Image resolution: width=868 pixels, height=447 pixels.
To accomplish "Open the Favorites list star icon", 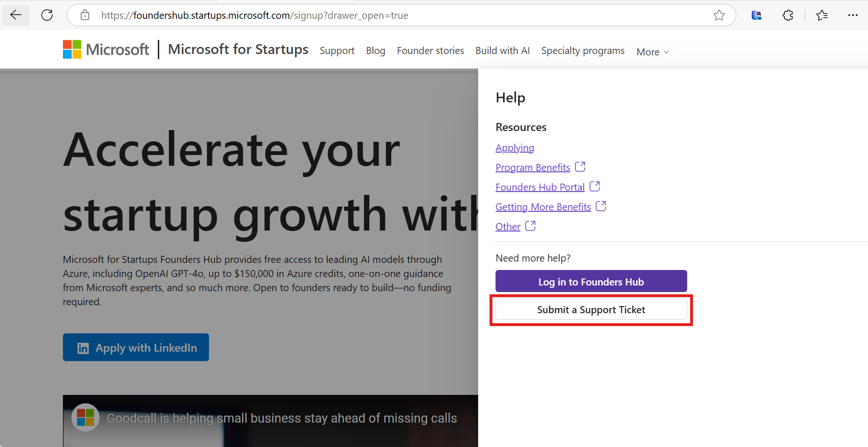I will 822,15.
